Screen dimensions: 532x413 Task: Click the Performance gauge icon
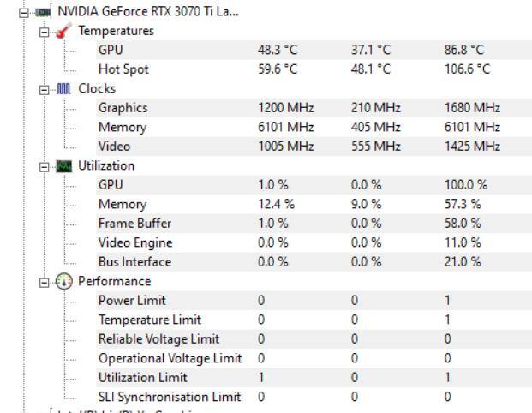(64, 281)
